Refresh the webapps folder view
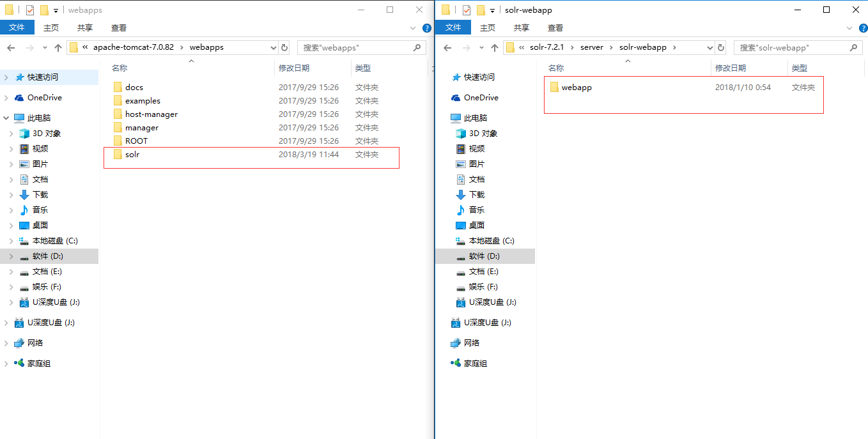The height and width of the screenshot is (439, 868). point(284,47)
